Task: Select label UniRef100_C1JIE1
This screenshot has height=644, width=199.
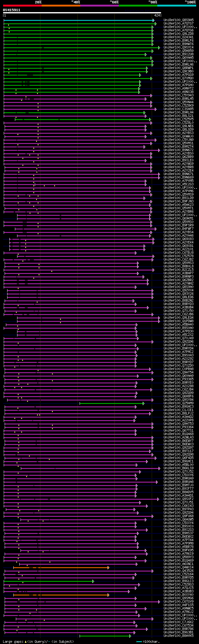Action: tap(178, 410)
